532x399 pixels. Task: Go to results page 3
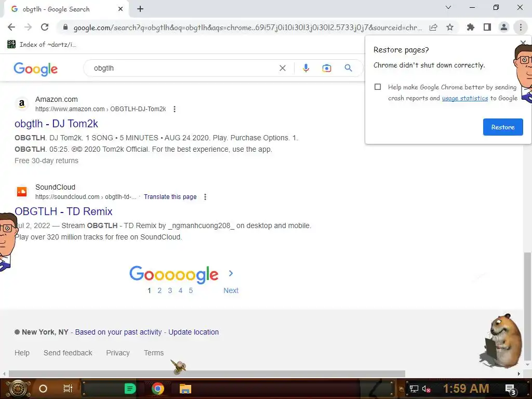pos(170,290)
